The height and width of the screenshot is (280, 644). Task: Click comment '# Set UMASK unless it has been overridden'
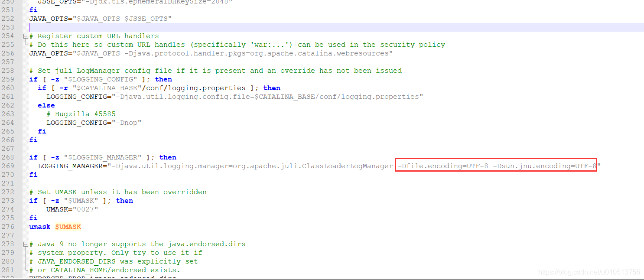[118, 192]
